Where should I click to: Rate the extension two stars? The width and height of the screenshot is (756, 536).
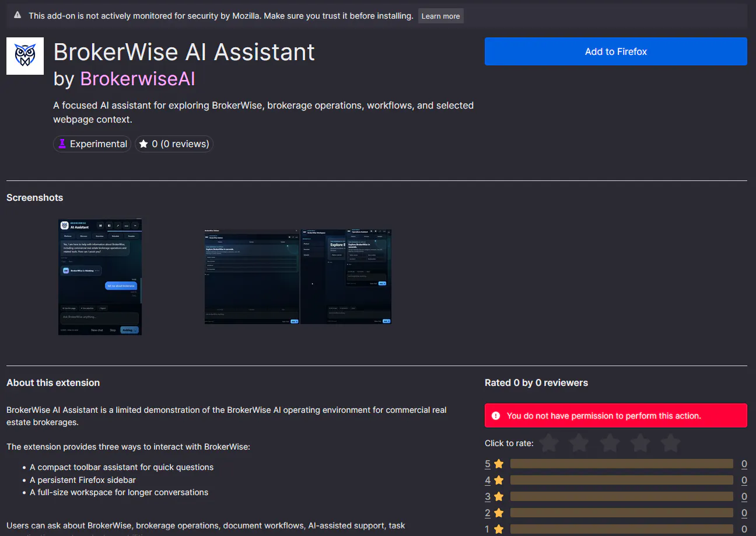(x=579, y=443)
